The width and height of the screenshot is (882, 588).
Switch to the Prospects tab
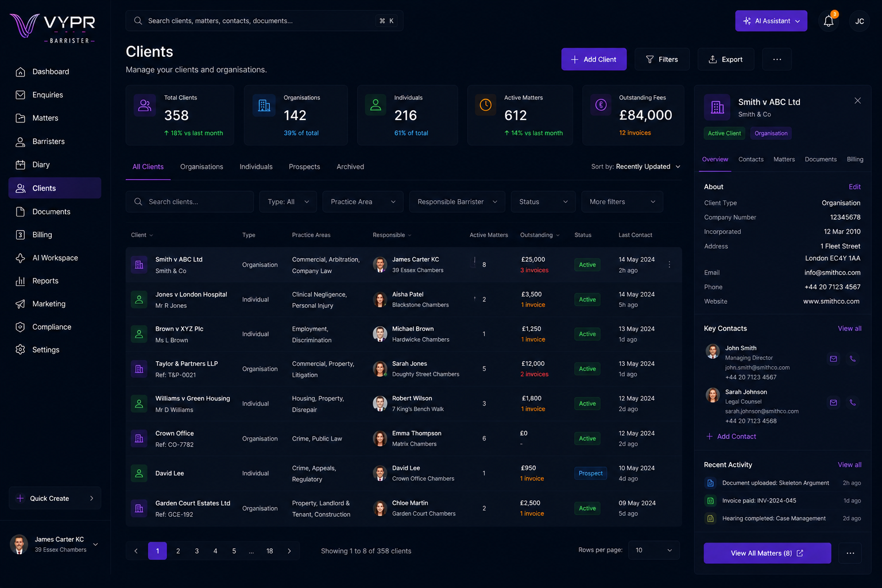pyautogui.click(x=304, y=167)
